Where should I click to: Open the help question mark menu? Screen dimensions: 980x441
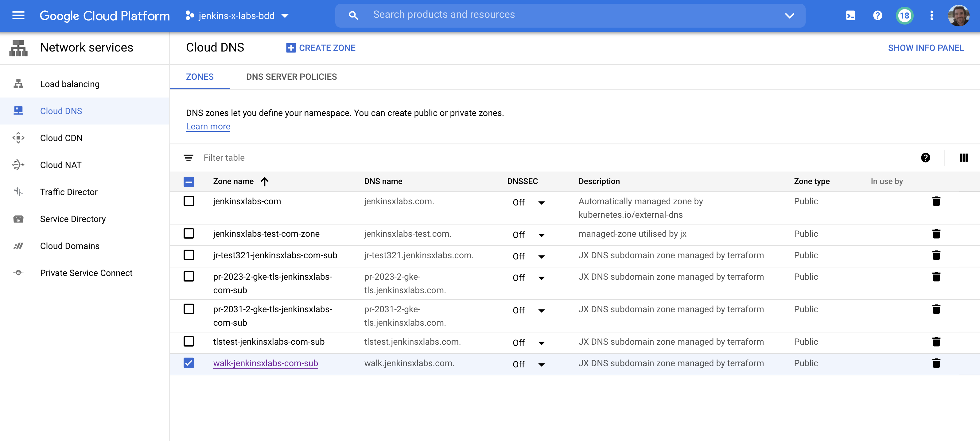(877, 16)
